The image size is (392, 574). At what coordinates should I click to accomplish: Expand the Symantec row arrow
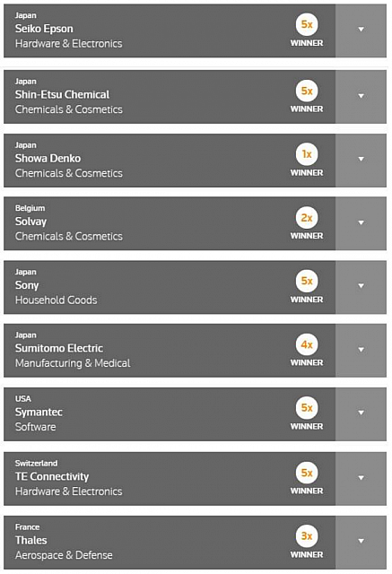click(x=361, y=413)
